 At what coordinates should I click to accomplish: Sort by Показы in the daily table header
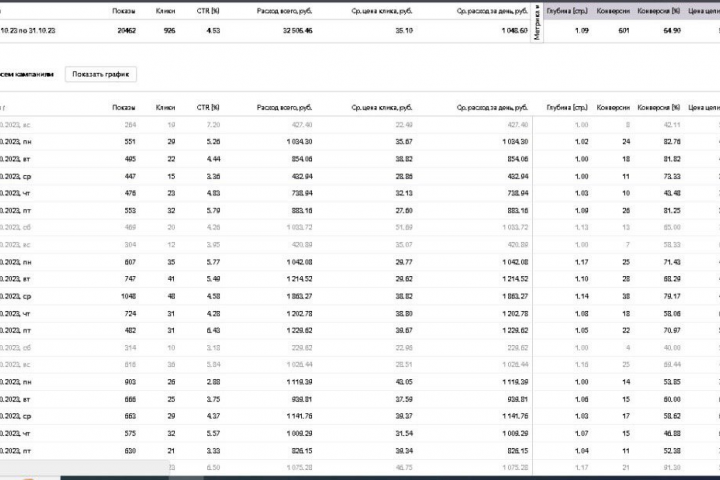point(124,107)
